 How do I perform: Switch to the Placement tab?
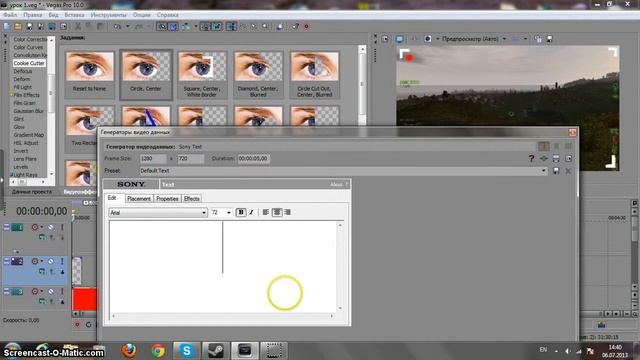click(139, 199)
